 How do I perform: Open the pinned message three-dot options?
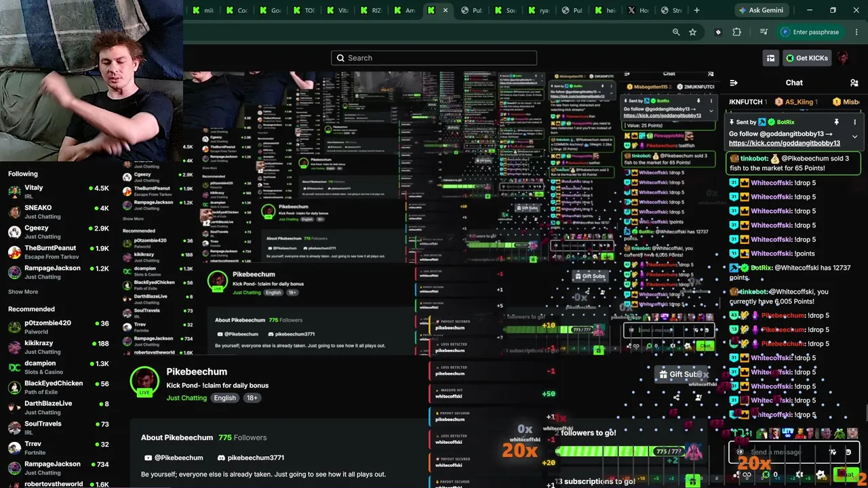(854, 122)
